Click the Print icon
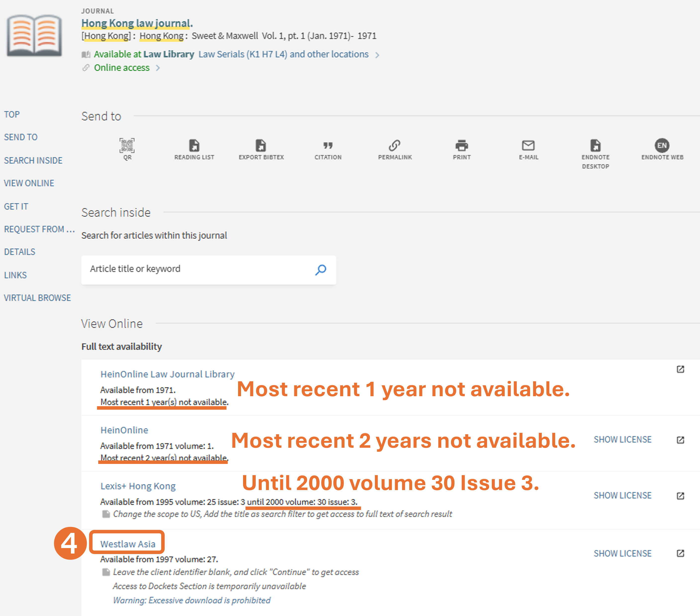 pos(461,146)
